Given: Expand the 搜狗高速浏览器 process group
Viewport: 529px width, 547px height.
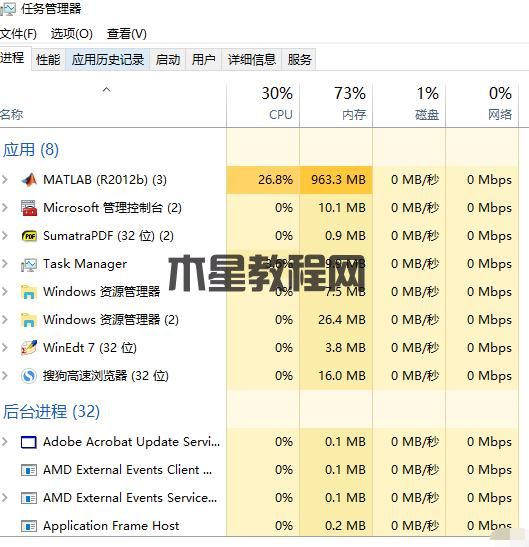Looking at the screenshot, I should coord(5,376).
